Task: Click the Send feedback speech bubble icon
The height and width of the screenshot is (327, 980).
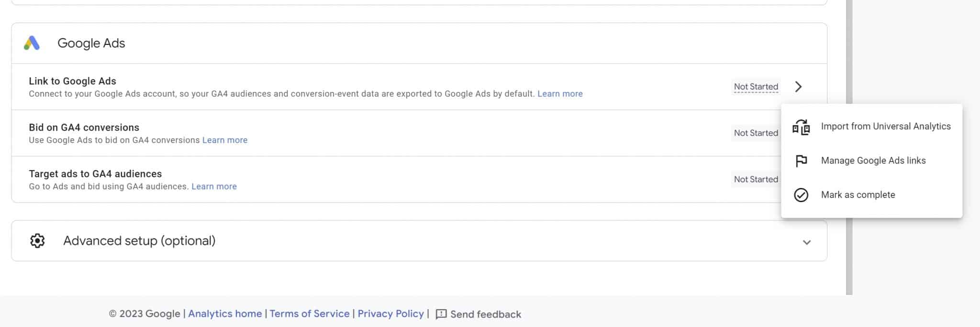Action: coord(441,314)
